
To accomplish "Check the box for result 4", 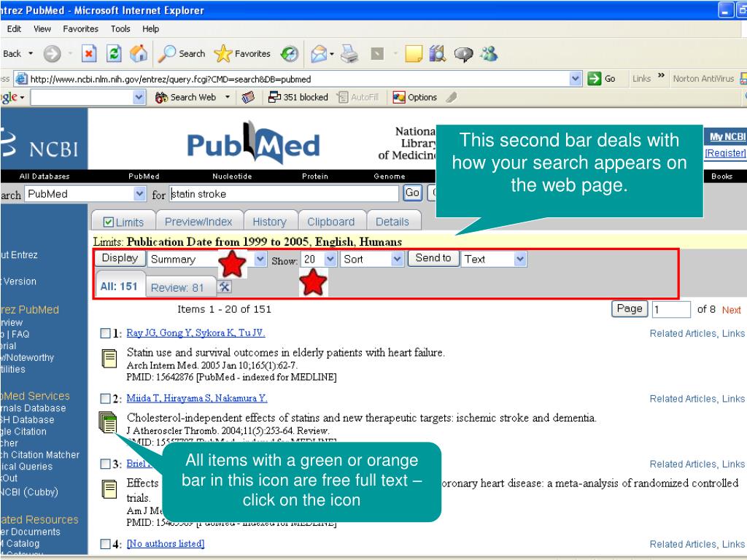I will click(x=105, y=544).
